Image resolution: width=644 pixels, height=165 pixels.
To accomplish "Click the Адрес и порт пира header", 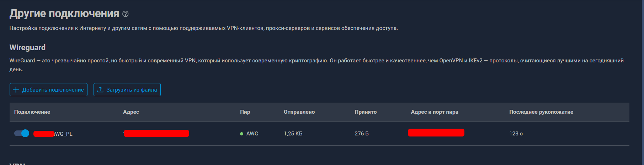I will 435,112.
